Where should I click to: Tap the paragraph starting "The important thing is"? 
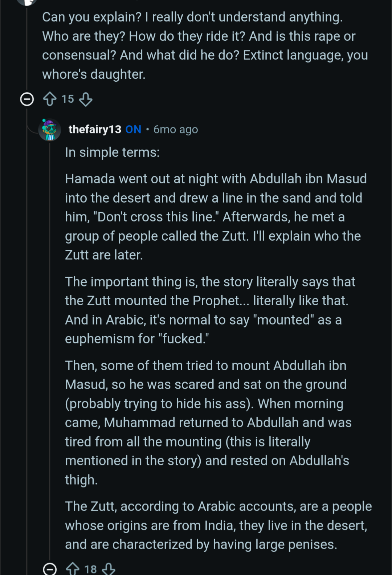click(210, 310)
